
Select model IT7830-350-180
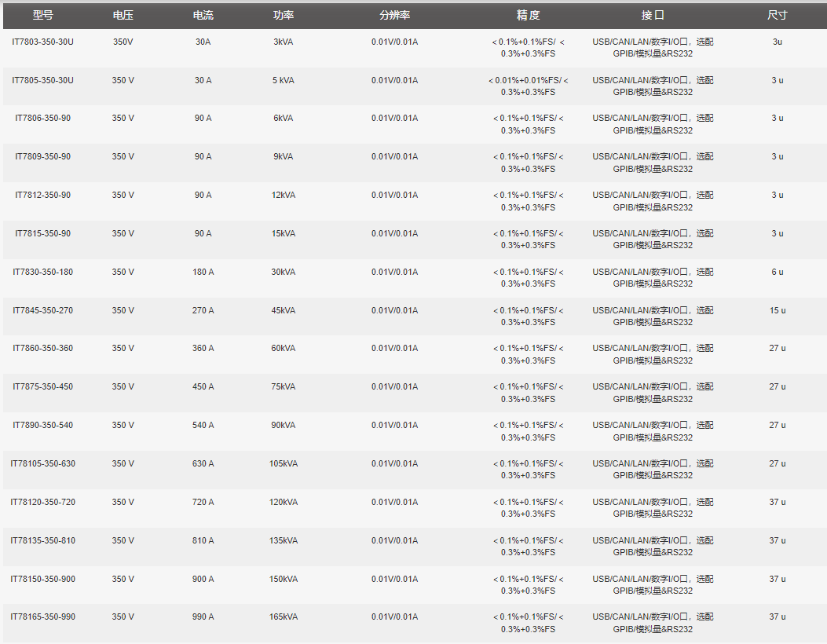coord(42,273)
